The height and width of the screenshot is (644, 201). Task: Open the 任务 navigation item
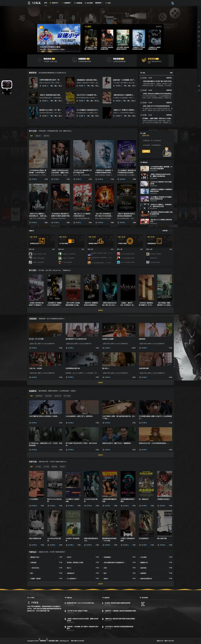(108, 3)
